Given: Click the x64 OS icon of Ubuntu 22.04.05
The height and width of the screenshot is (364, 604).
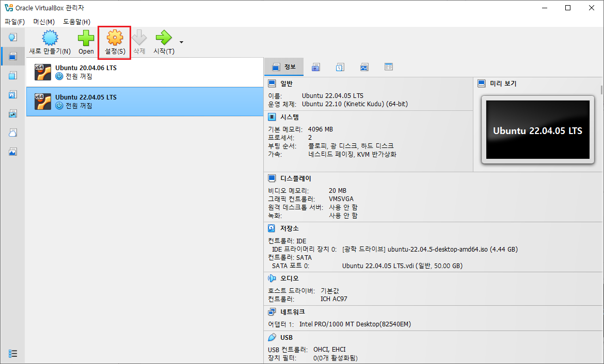Looking at the screenshot, I should pyautogui.click(x=43, y=102).
